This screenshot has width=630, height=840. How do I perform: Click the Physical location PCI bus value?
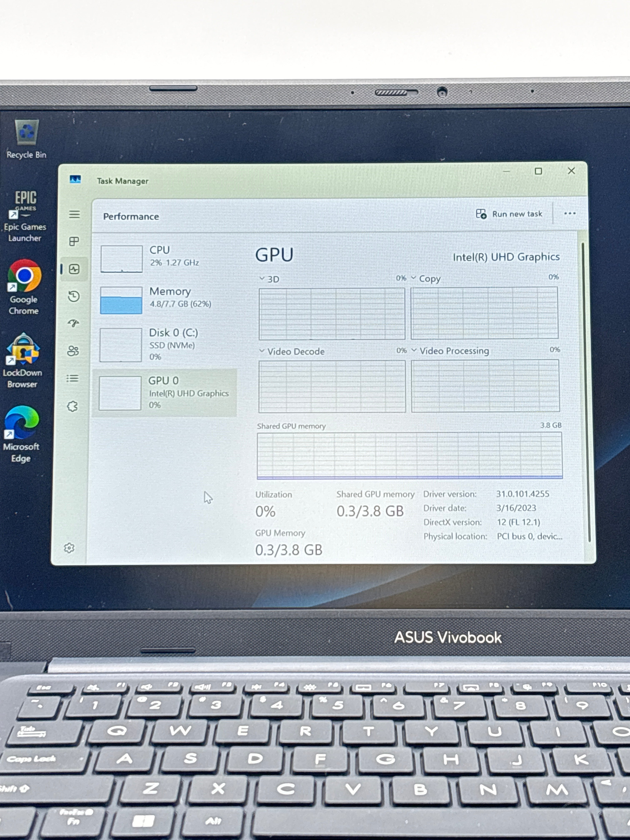(529, 536)
